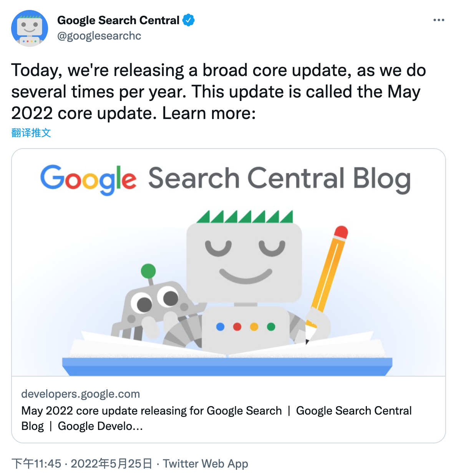Open the three-dot more options menu
Viewport: 451px width, 476px height.
click(x=438, y=20)
